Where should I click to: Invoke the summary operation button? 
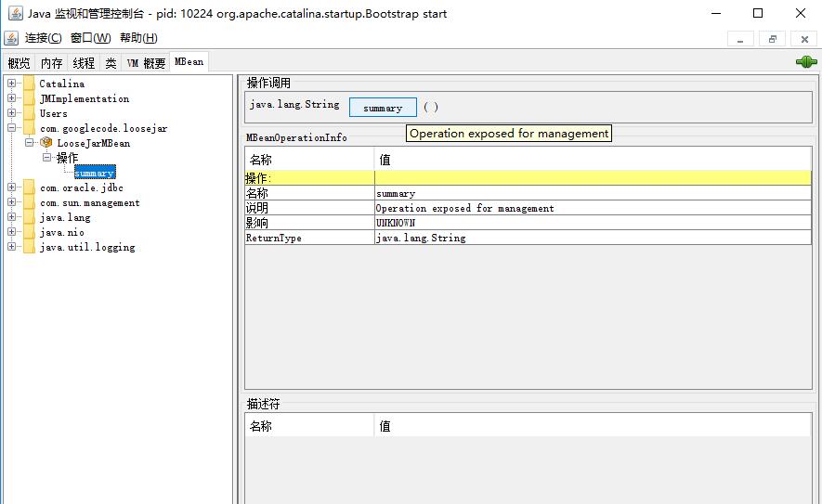pos(383,108)
